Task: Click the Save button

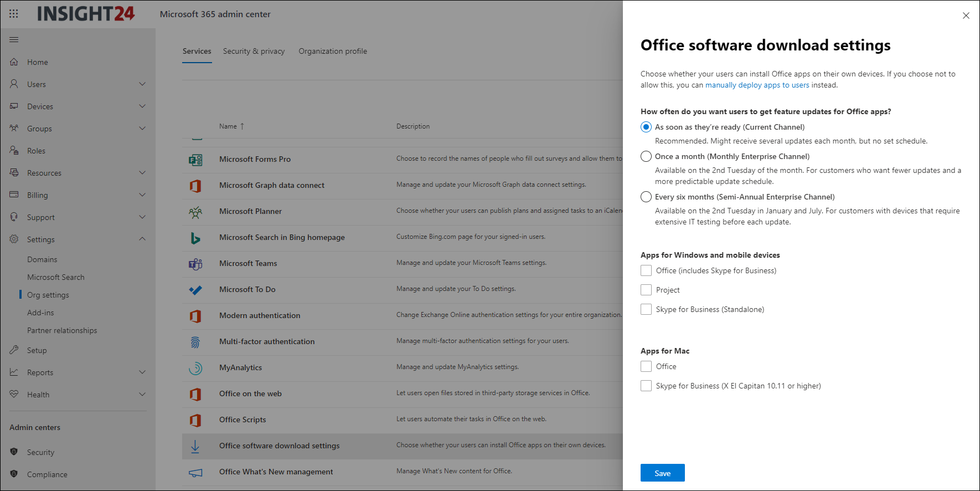Action: (x=663, y=473)
